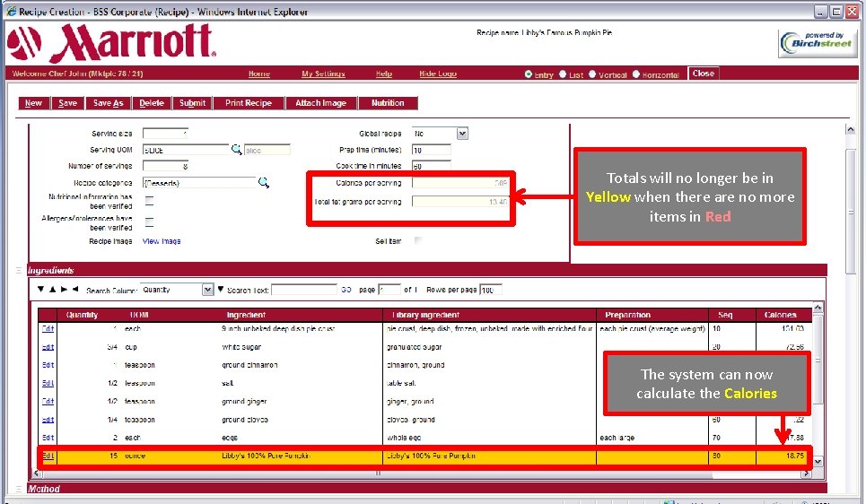Open Recipe categories lookup magnifier
This screenshot has height=504, width=866.
click(264, 182)
